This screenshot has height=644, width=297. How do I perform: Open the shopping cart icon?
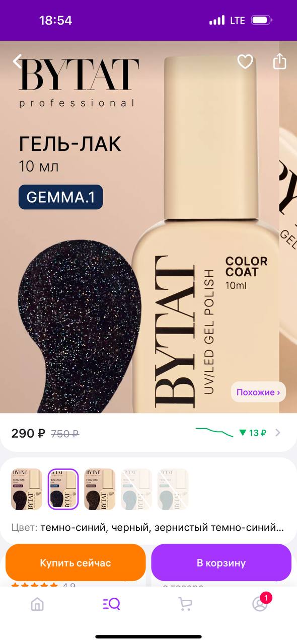click(x=185, y=604)
